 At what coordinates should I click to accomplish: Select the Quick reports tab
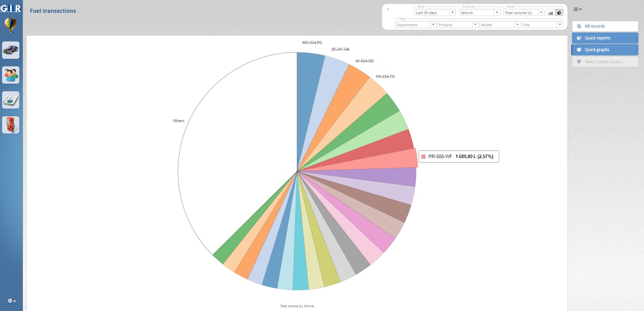[x=605, y=38]
